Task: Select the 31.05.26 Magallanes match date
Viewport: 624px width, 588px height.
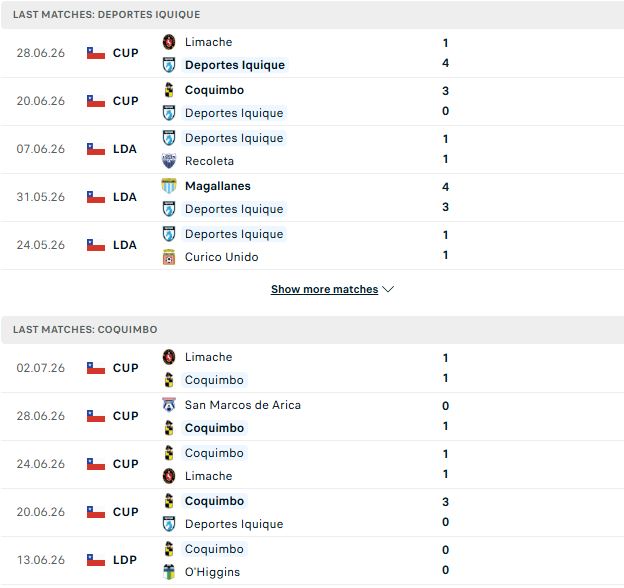Action: [41, 197]
